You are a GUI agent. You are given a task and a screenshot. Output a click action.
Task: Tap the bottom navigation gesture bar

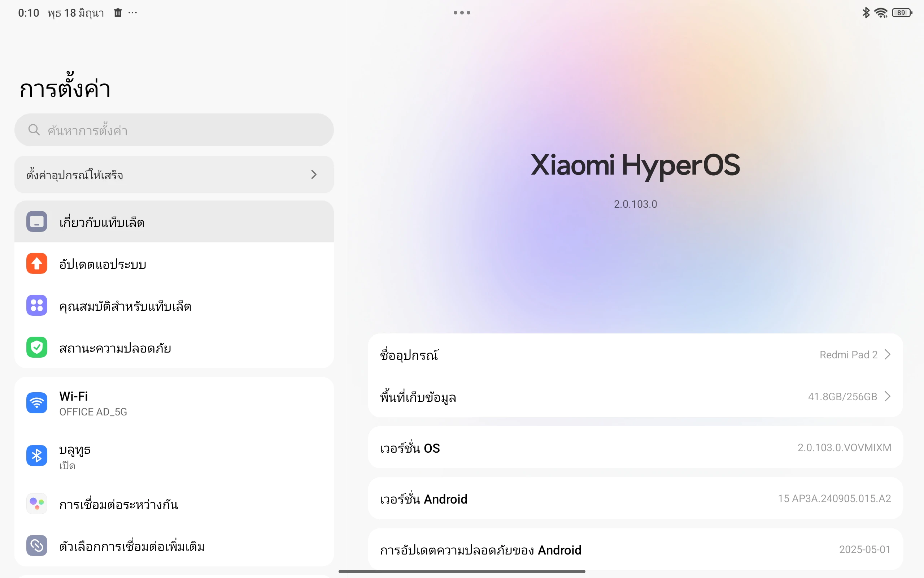[x=462, y=571]
